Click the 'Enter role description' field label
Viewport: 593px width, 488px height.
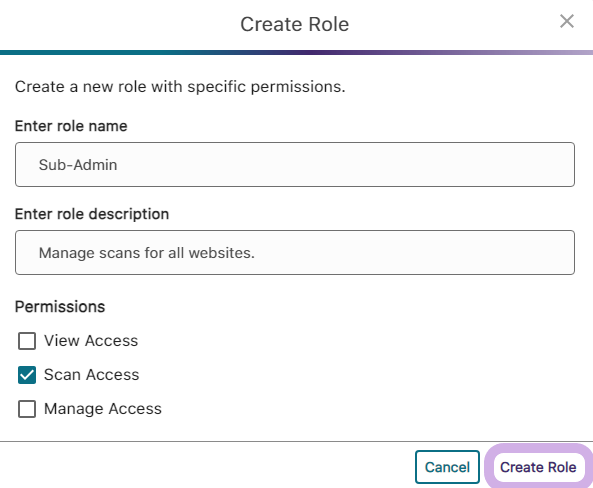tap(92, 214)
